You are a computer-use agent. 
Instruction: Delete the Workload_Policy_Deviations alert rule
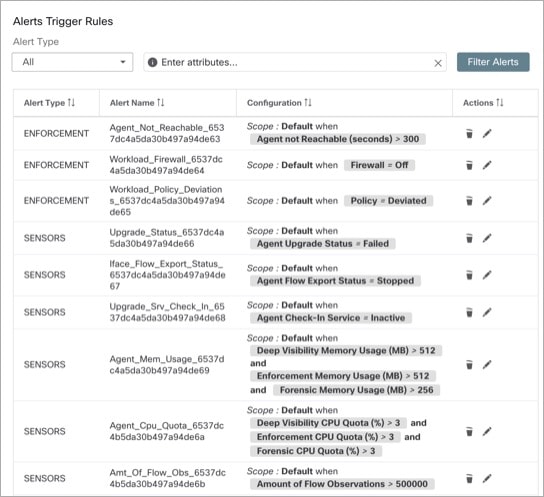click(469, 200)
